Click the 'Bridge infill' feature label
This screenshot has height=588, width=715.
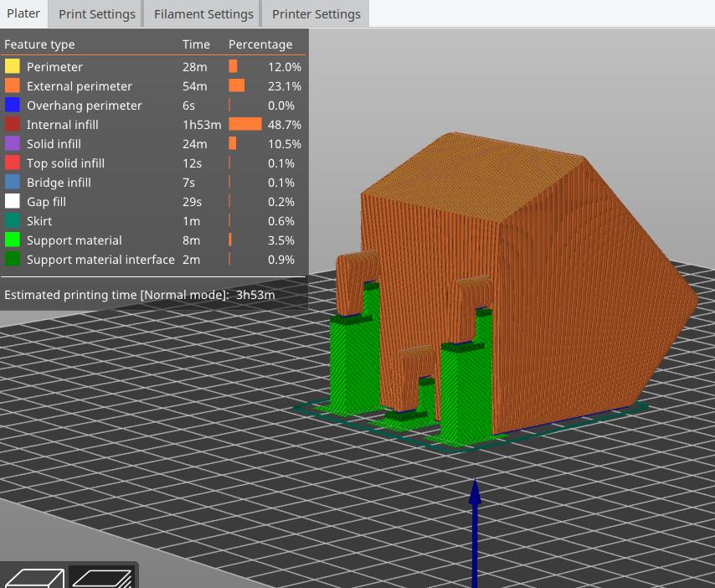coord(59,183)
